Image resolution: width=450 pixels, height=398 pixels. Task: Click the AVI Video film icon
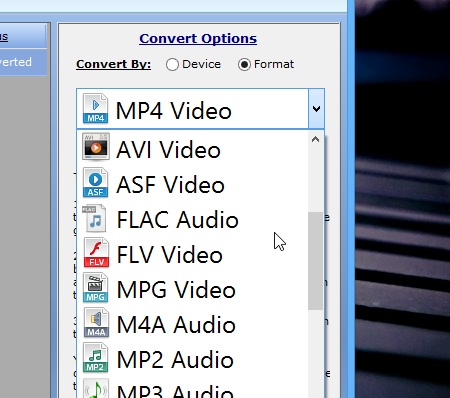click(x=96, y=147)
